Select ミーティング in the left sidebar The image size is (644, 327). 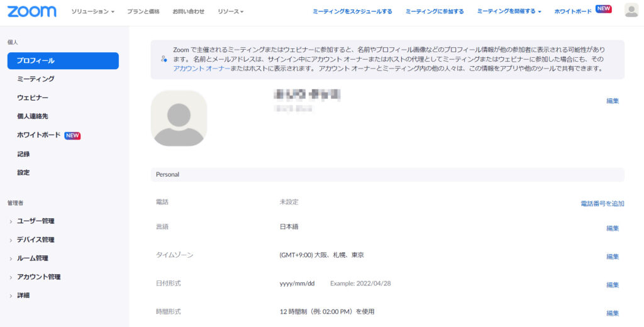click(x=36, y=79)
